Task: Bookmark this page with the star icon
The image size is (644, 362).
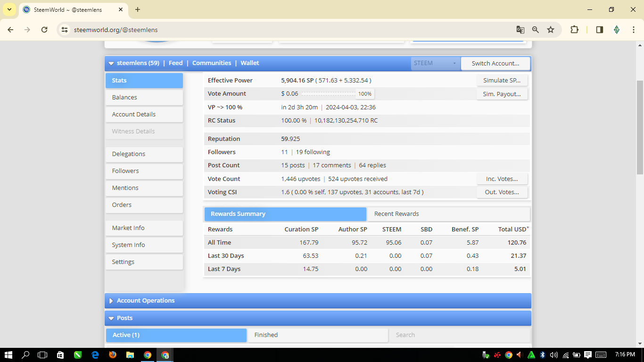Action: (551, 30)
